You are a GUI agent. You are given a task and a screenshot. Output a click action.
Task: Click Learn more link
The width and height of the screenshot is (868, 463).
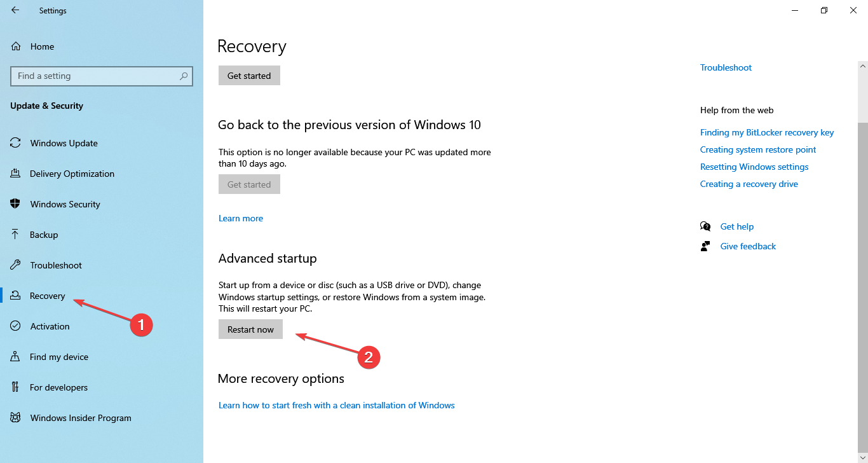click(240, 218)
